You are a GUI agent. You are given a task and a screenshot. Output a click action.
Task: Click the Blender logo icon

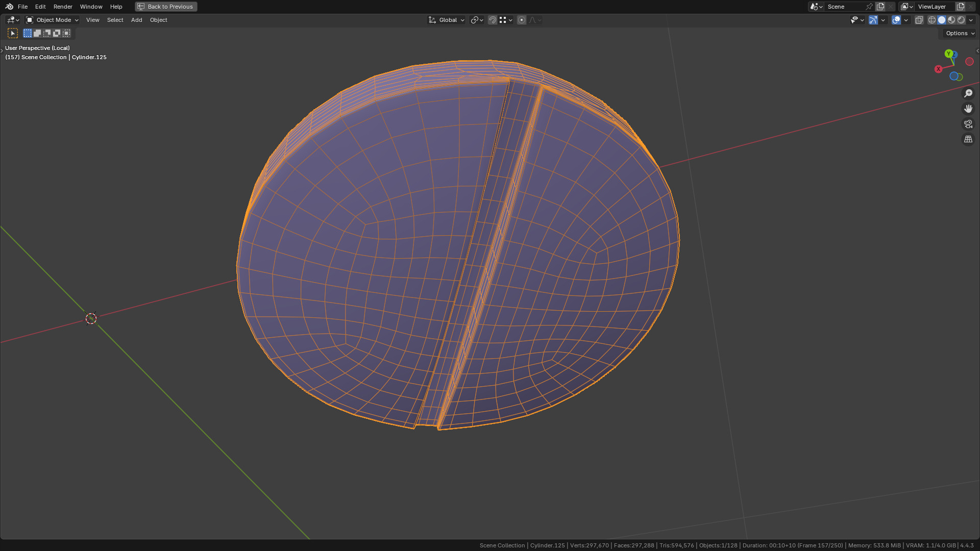click(x=9, y=7)
